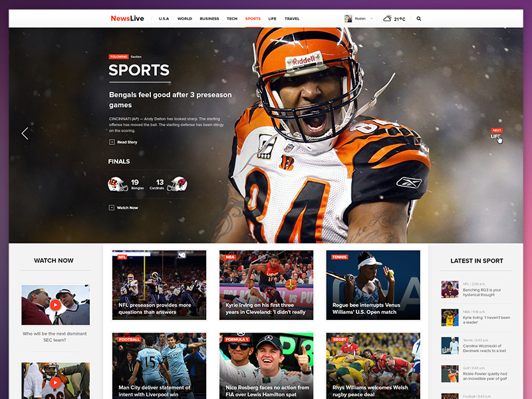532x399 pixels.
Task: Open the Rhys Williams rugby article
Action: [x=373, y=366]
